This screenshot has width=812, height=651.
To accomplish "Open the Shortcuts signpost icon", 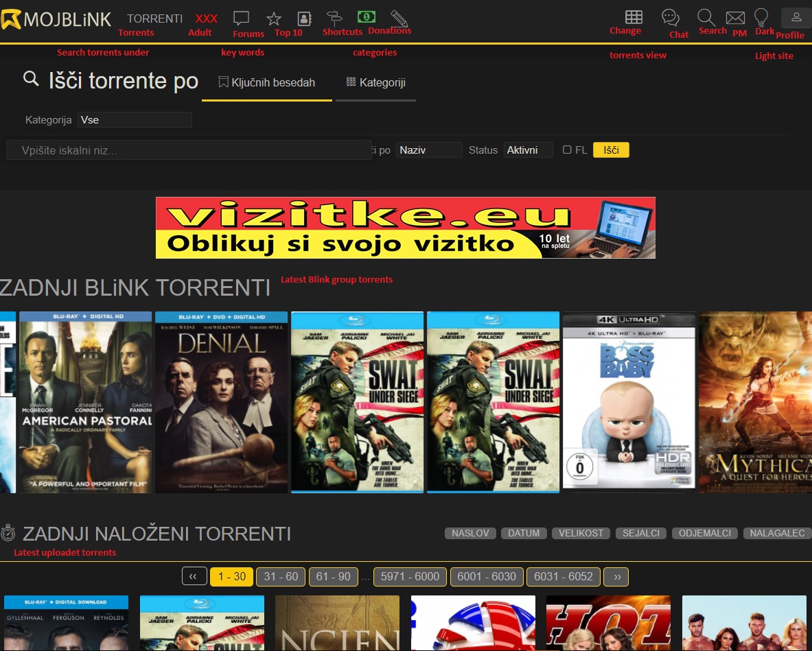I will click(x=334, y=18).
